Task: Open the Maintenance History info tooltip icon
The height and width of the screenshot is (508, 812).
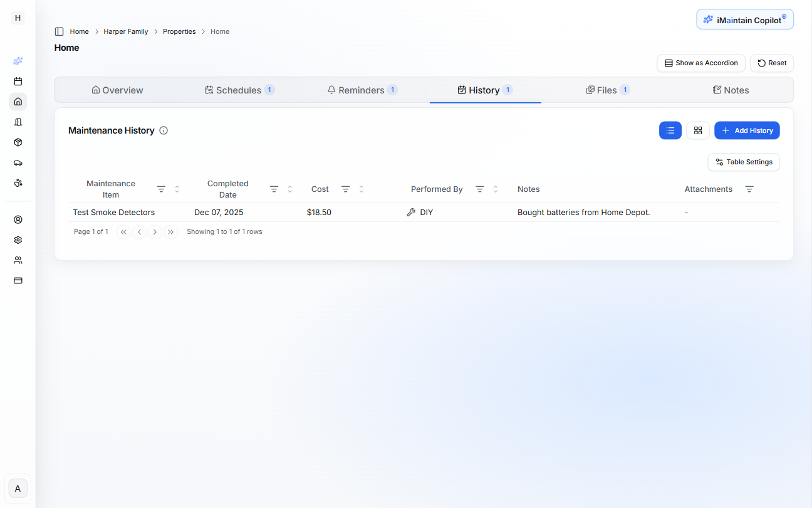Action: [x=164, y=130]
